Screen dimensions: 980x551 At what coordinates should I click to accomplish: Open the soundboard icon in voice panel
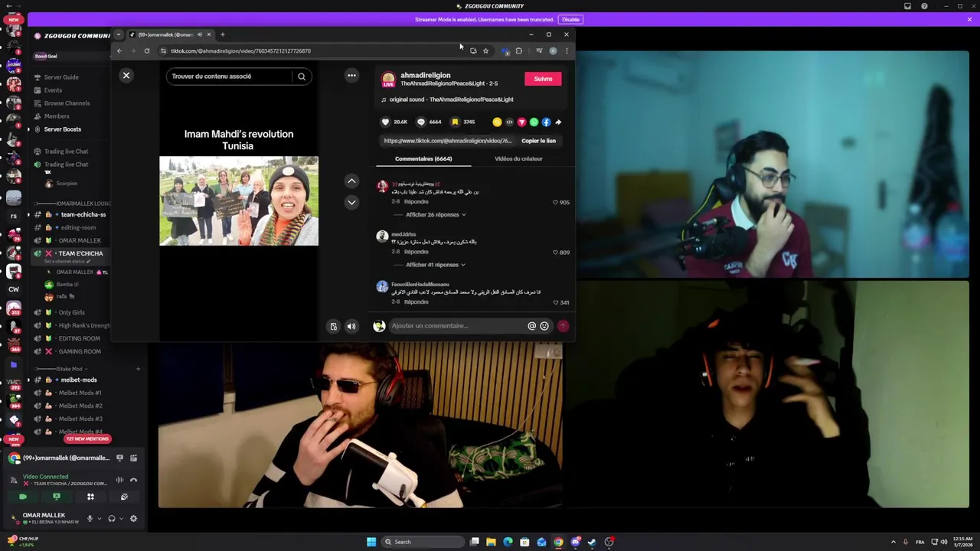click(x=124, y=497)
